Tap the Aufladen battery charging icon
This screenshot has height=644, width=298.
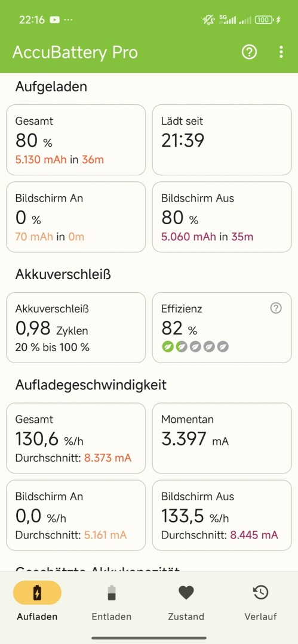pos(37,593)
